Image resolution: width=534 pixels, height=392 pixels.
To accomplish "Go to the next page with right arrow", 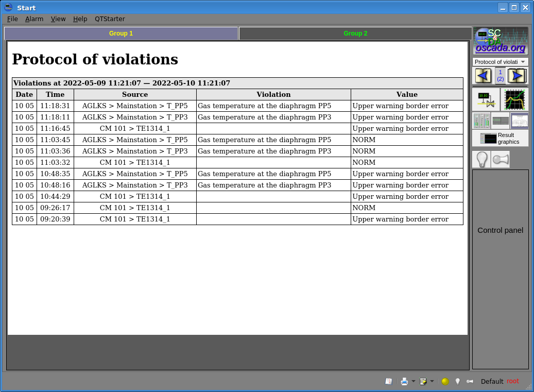I will 517,76.
